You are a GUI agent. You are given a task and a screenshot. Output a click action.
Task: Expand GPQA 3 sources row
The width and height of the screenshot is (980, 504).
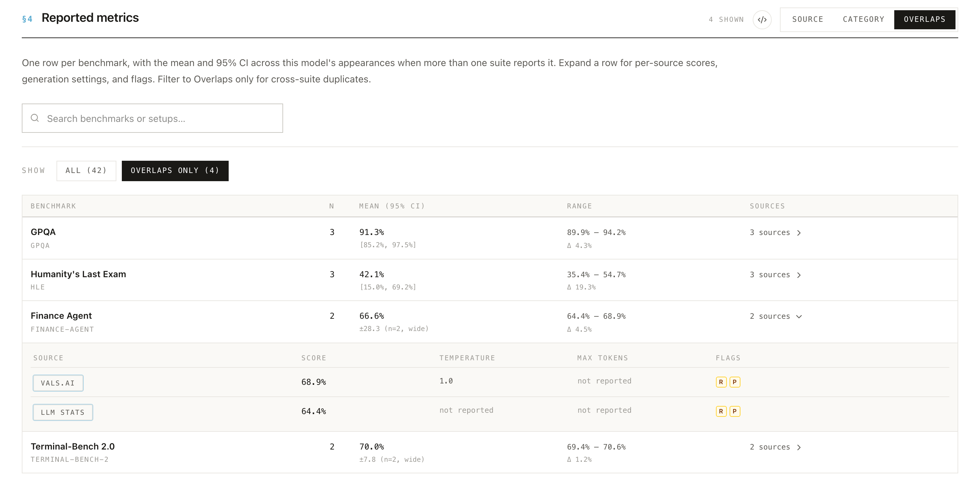coord(776,233)
